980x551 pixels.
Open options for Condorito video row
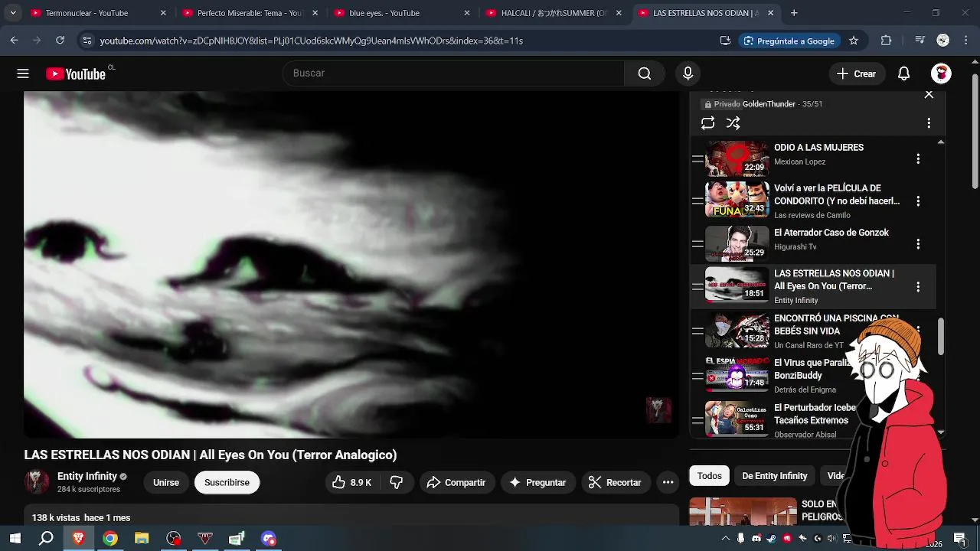[918, 201]
